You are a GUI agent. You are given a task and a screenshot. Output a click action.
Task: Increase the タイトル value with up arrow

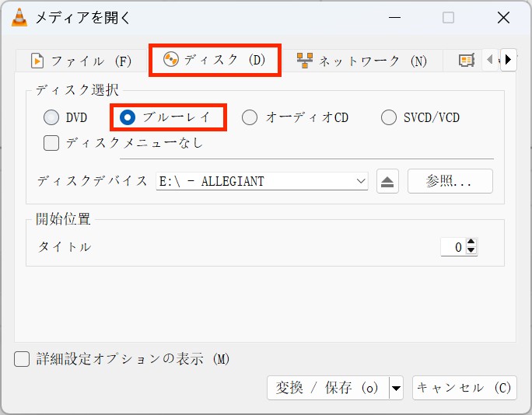pos(471,242)
